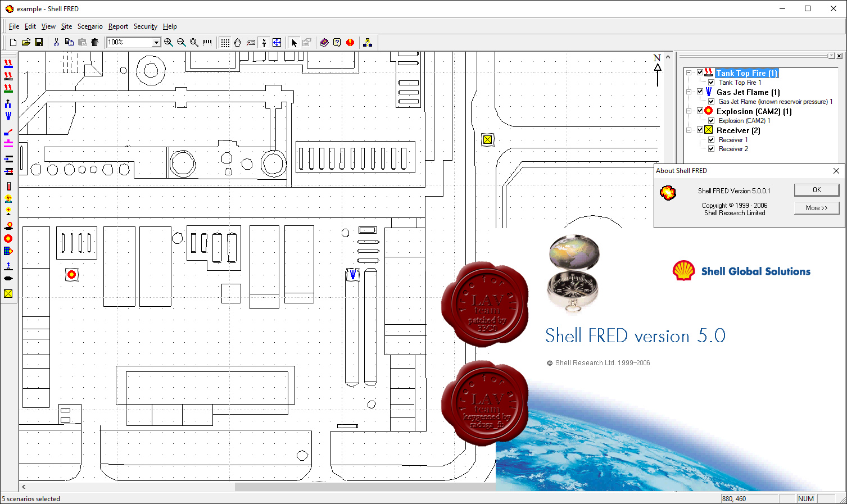
Task: Click OK in About Shell FRED dialog
Action: click(817, 190)
